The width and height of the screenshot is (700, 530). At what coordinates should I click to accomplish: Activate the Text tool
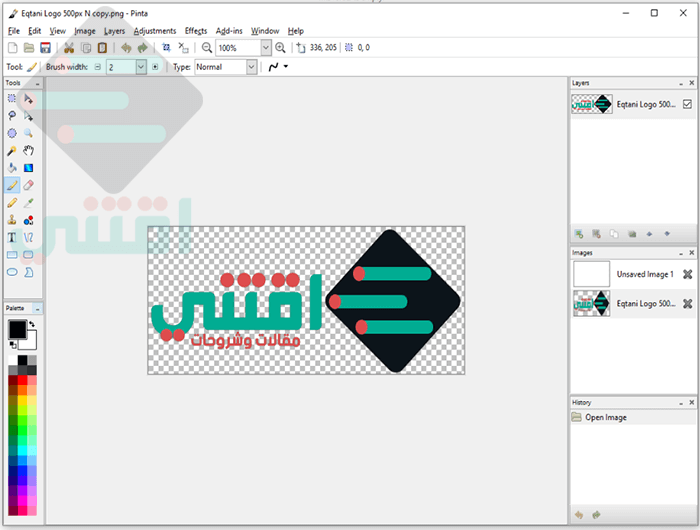[12, 237]
